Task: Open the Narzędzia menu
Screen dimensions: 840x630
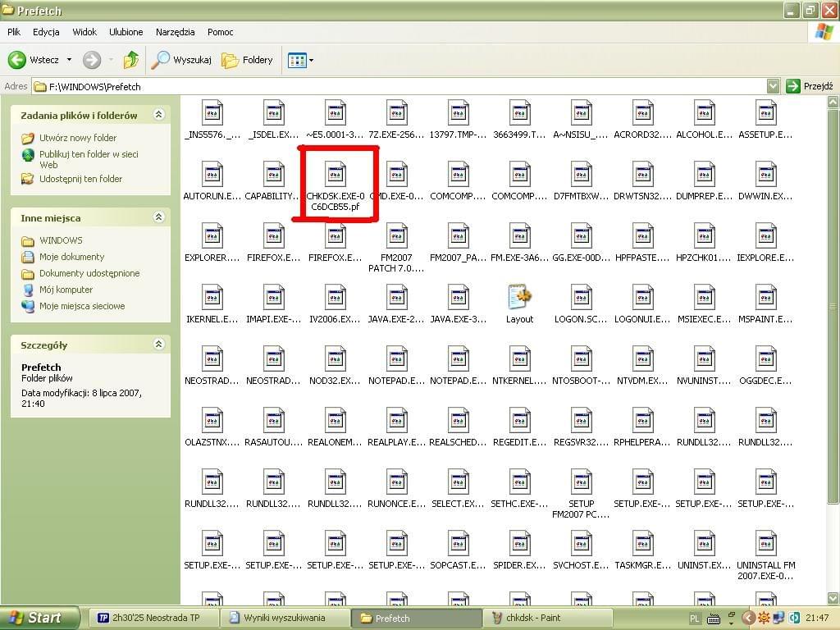Action: [175, 32]
